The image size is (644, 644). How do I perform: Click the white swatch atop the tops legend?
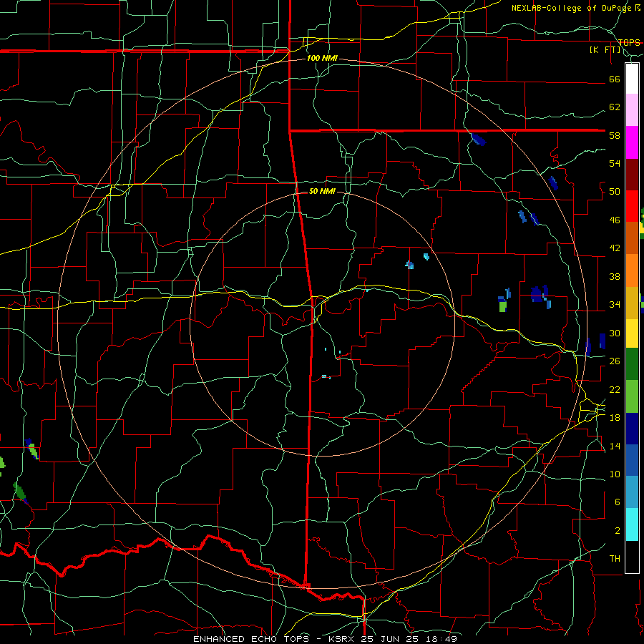point(632,79)
